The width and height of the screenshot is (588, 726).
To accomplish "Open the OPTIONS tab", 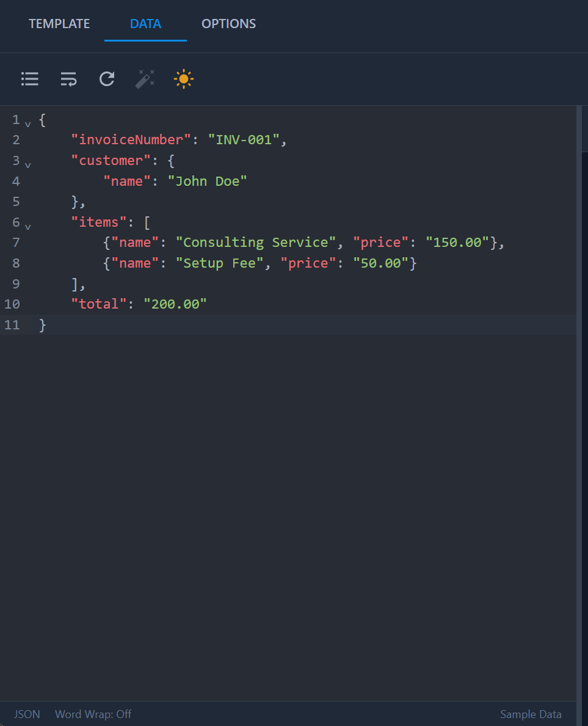I will tap(228, 23).
